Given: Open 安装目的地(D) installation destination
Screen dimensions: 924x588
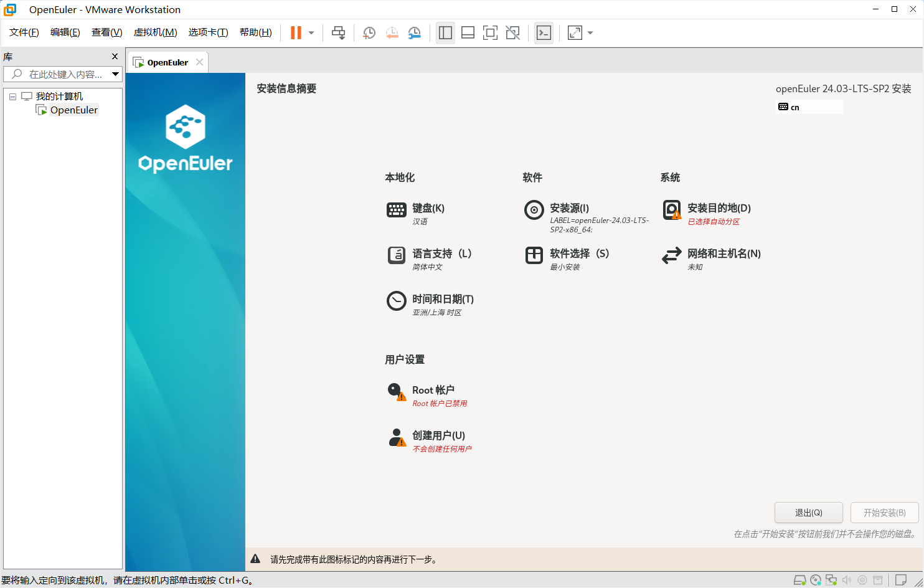Looking at the screenshot, I should (x=707, y=212).
